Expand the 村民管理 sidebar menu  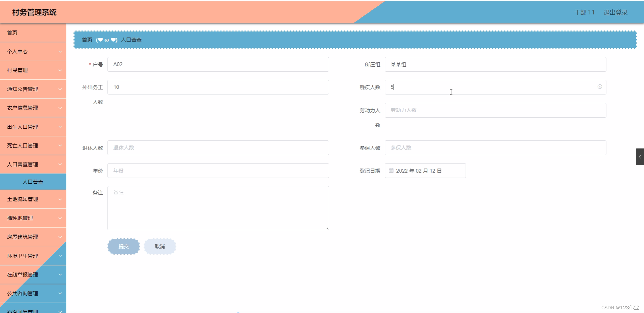point(33,70)
